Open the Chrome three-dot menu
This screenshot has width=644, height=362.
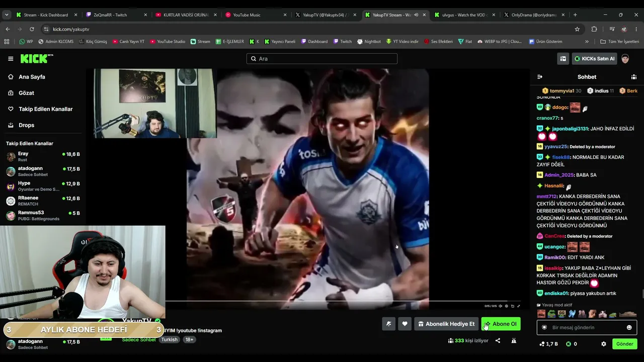pos(636,29)
